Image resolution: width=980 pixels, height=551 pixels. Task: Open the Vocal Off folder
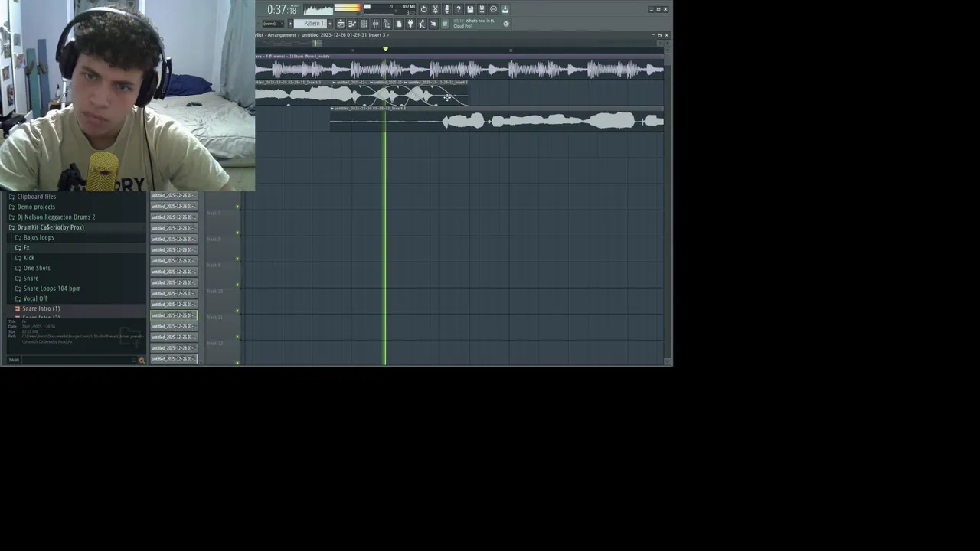click(34, 298)
